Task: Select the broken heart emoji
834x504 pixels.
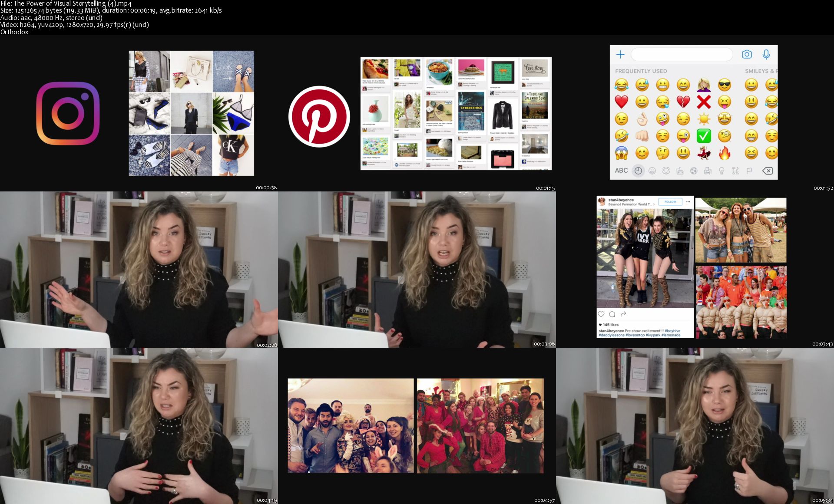Action: click(x=683, y=102)
